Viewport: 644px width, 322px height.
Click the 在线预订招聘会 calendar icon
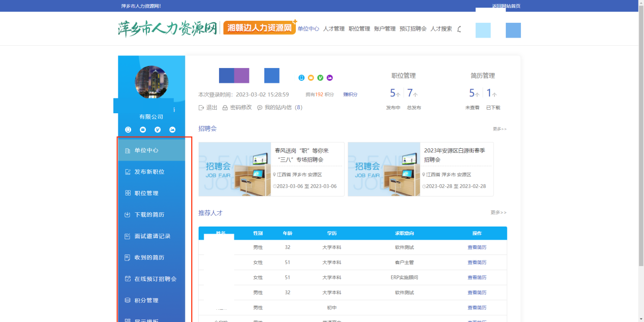(x=128, y=279)
